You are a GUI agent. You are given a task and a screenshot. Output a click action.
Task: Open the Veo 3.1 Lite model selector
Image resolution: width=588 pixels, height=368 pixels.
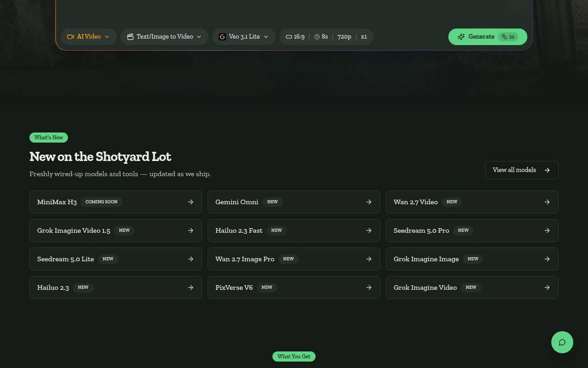click(244, 37)
